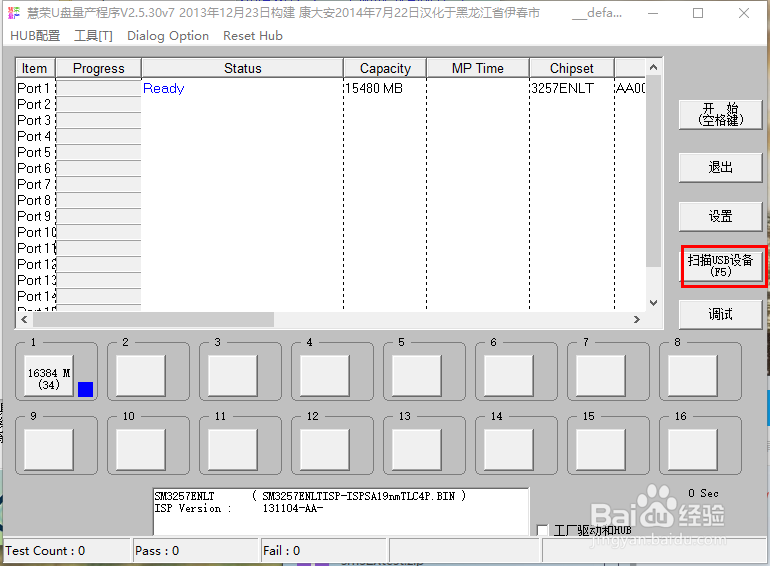The height and width of the screenshot is (566, 770).
Task: Select the Port 5 row
Action: pos(331,152)
